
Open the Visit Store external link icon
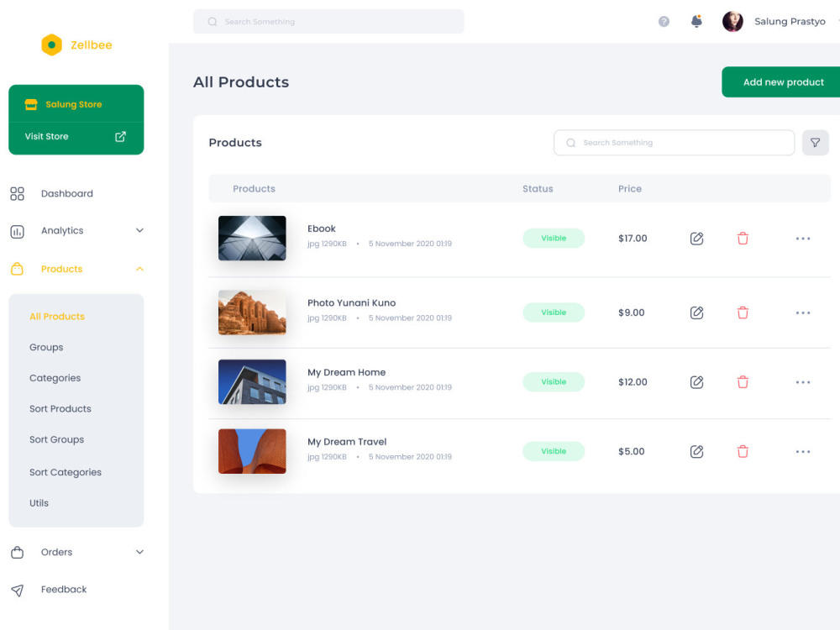click(x=120, y=137)
